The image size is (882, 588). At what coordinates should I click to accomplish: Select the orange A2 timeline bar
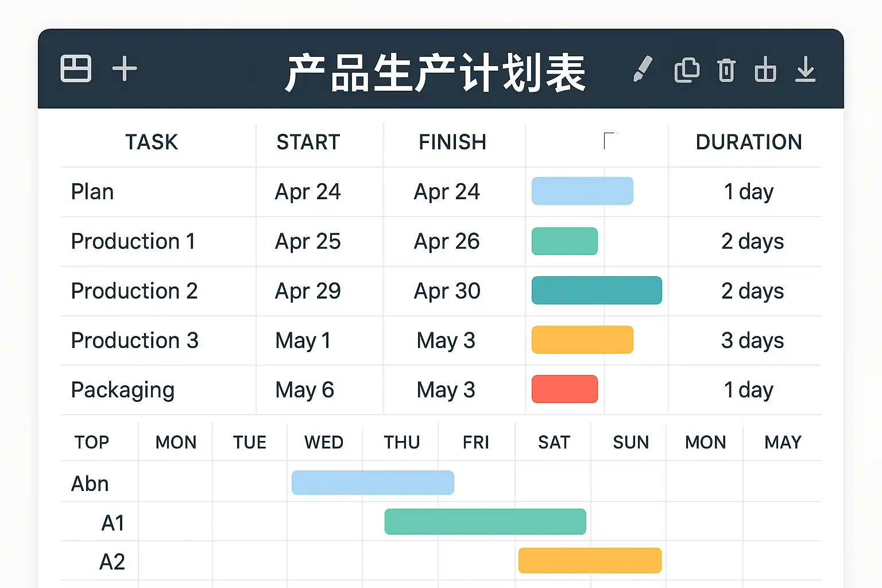(590, 560)
